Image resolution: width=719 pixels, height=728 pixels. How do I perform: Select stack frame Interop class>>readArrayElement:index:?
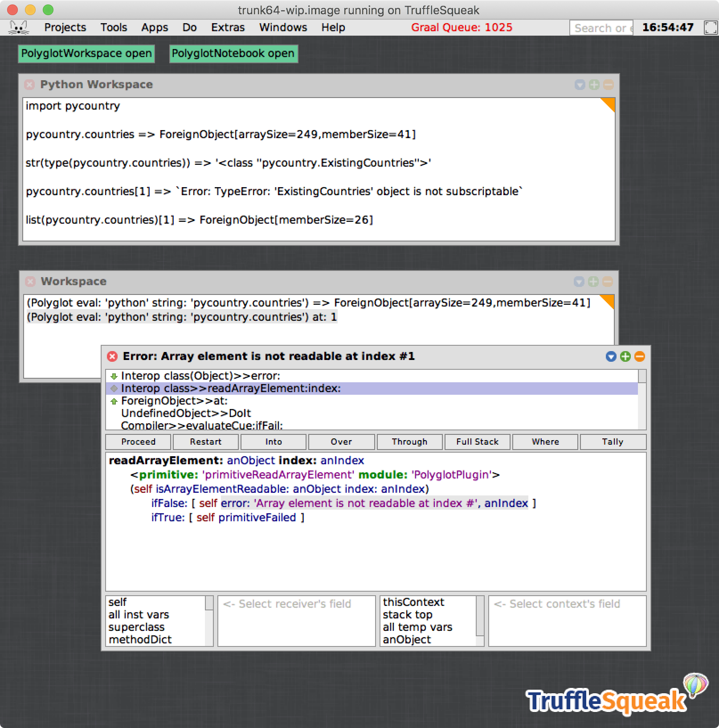372,389
